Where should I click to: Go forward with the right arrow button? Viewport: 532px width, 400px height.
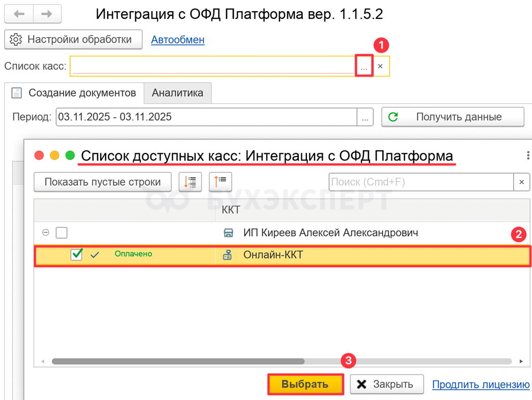[x=47, y=14]
